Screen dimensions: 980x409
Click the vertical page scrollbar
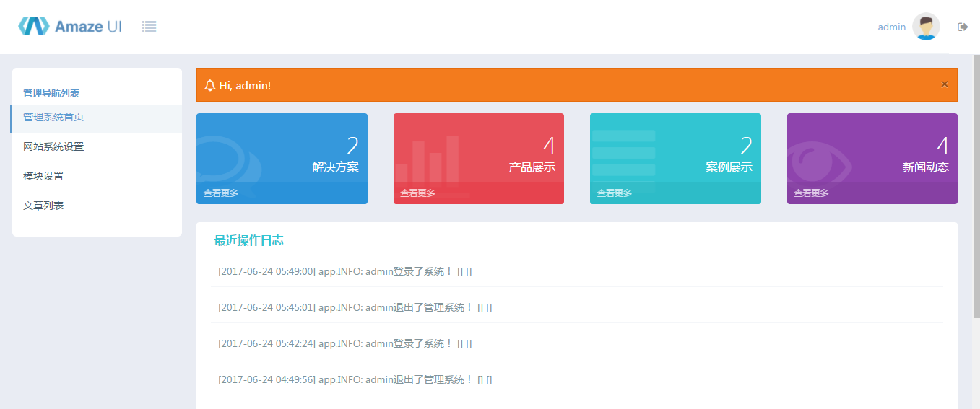point(976,188)
